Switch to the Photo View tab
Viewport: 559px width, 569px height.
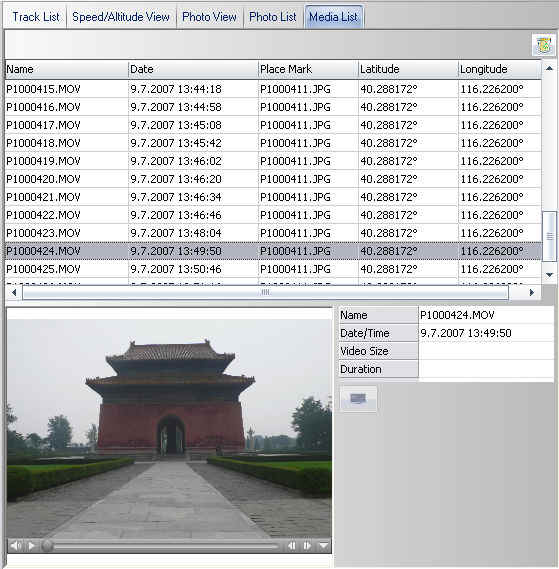(x=209, y=17)
